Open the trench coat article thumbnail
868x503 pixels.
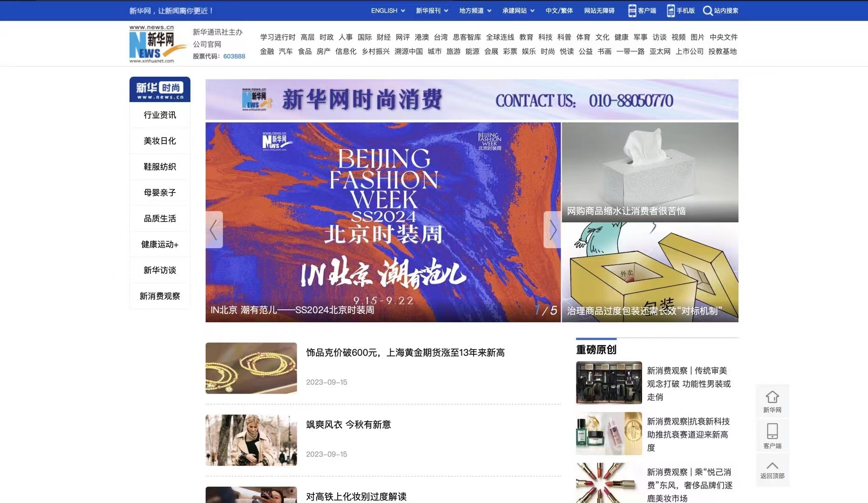(x=251, y=440)
